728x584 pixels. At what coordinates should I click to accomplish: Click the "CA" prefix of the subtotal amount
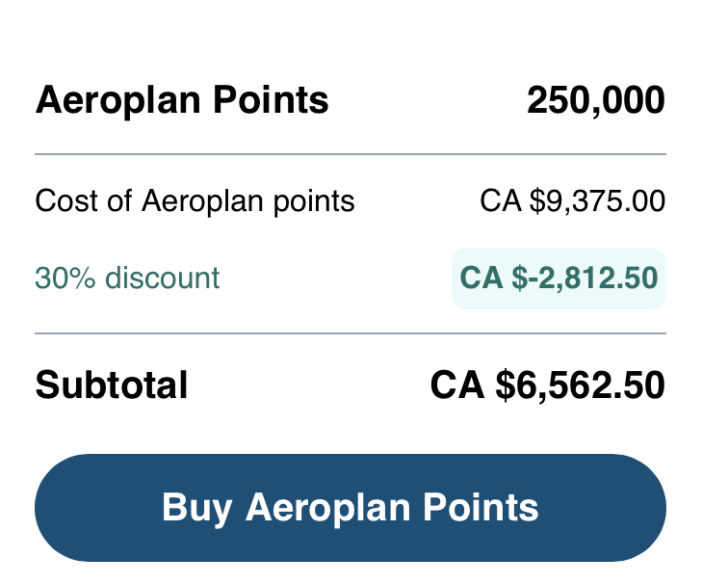point(457,385)
